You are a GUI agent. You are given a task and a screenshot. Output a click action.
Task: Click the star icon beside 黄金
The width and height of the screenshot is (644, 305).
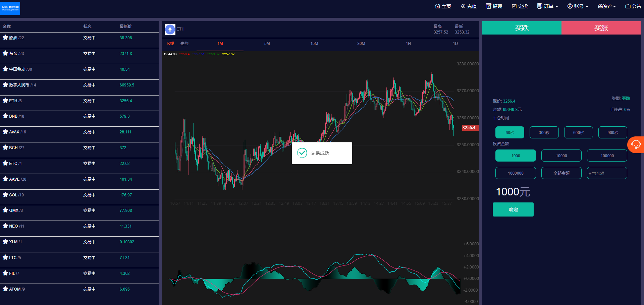[5, 53]
